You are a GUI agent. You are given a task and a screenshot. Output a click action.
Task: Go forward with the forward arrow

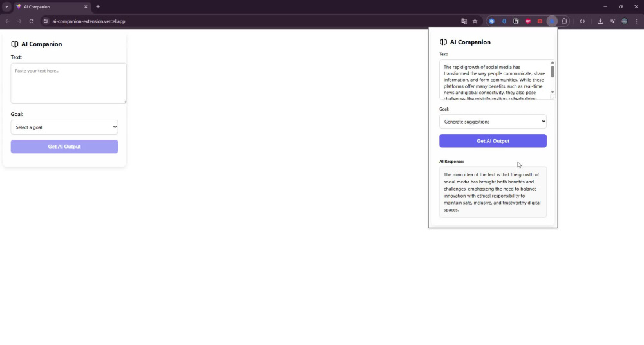[19, 21]
